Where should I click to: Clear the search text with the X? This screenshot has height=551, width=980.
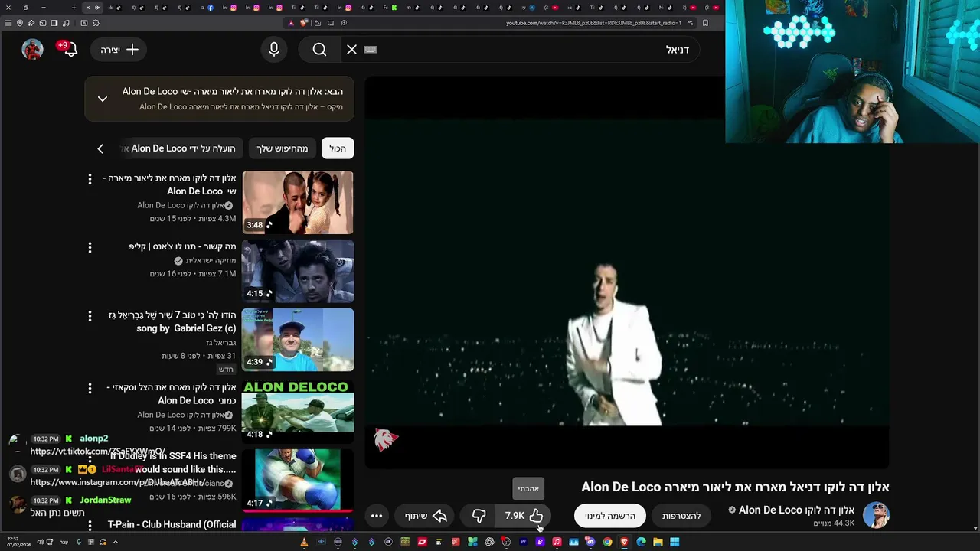pyautogui.click(x=351, y=50)
